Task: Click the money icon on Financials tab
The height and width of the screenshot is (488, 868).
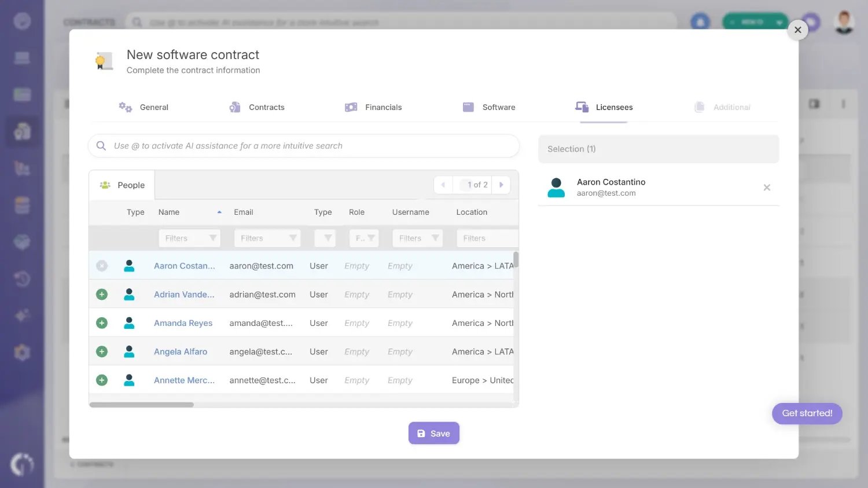Action: click(x=351, y=107)
